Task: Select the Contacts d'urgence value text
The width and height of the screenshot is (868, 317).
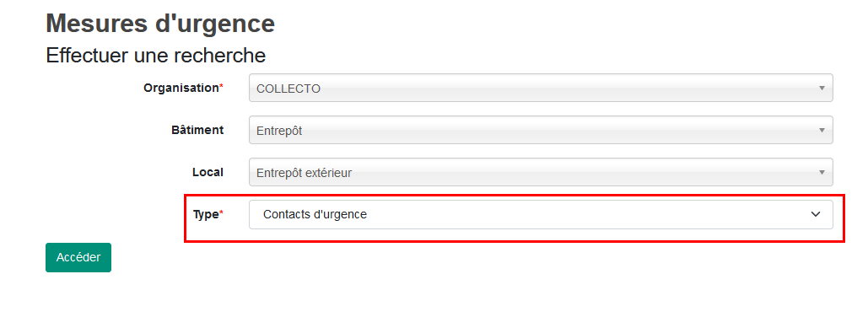Action: pyautogui.click(x=315, y=215)
